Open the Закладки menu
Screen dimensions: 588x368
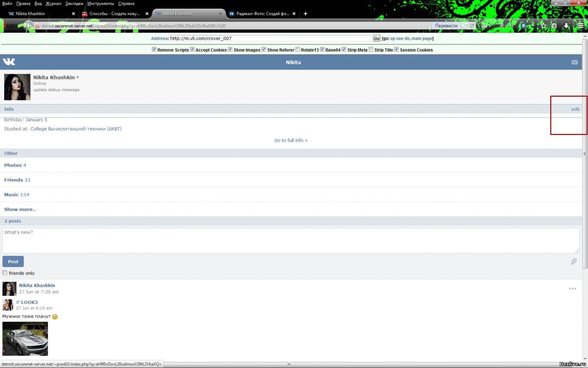tap(74, 4)
